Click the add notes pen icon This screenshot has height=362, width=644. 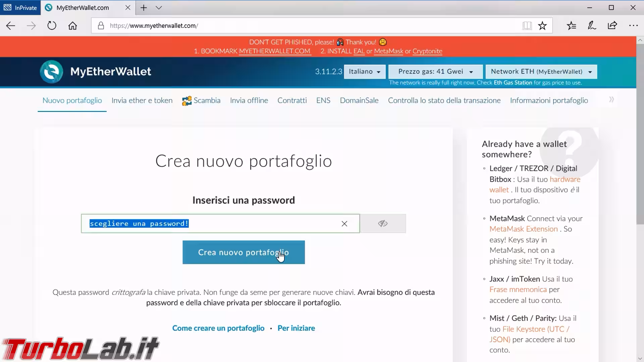point(592,25)
